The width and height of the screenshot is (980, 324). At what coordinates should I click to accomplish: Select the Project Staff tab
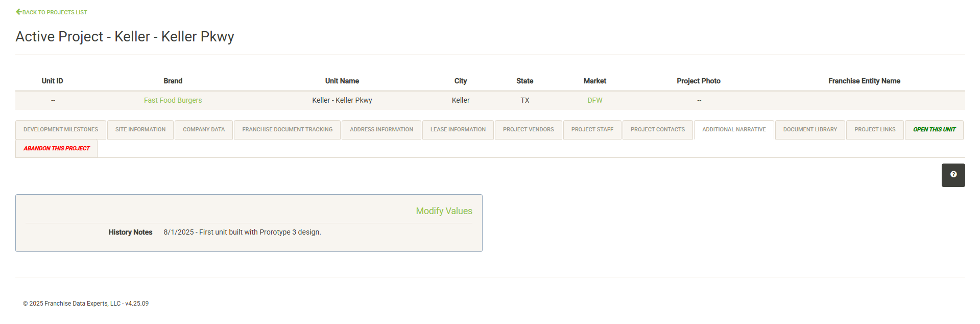coord(592,130)
